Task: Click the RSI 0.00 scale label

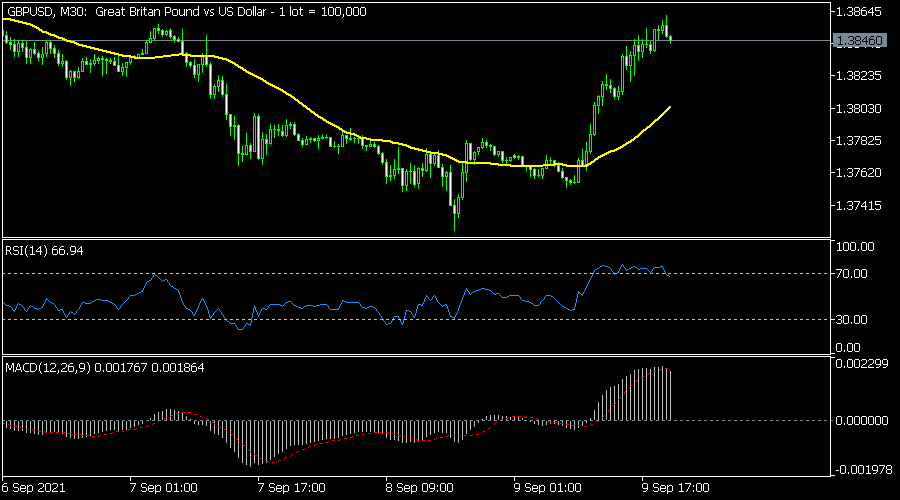Action: 848,348
